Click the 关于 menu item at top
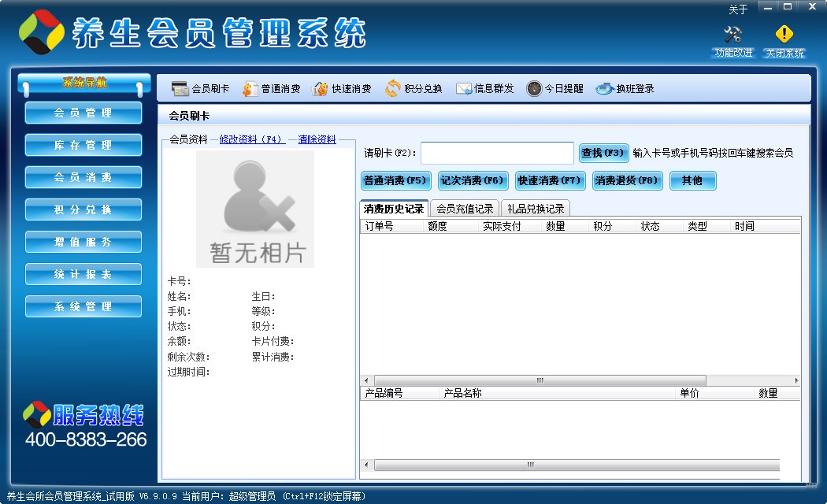Viewport: 827px width, 504px height. click(738, 9)
